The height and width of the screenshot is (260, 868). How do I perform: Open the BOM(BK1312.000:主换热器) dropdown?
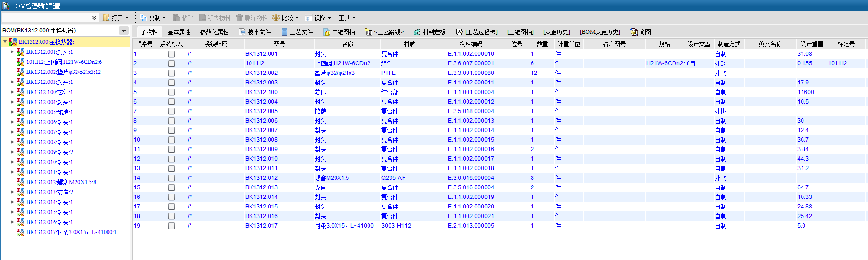tap(124, 31)
